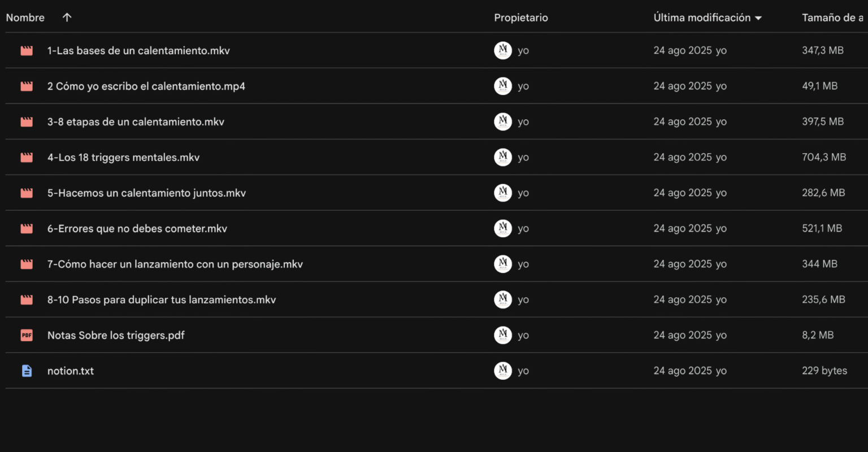Click the PDF icon for Notas Sobre los triggers
The height and width of the screenshot is (452, 868).
[27, 336]
